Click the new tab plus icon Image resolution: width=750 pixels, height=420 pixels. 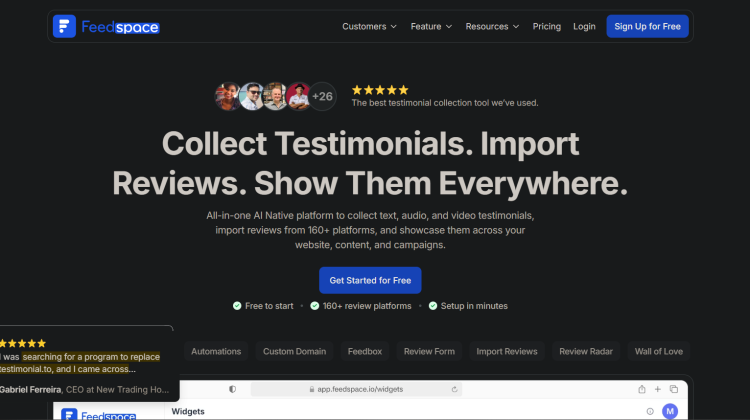(658, 389)
